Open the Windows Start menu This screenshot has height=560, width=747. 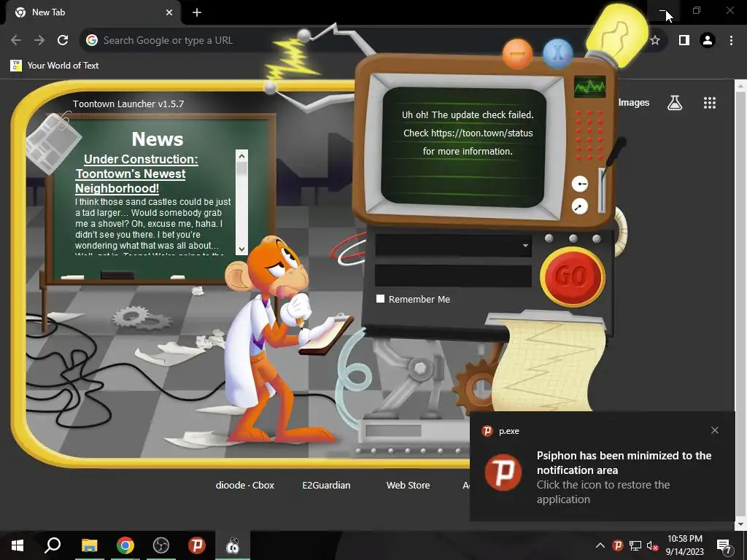tap(18, 545)
